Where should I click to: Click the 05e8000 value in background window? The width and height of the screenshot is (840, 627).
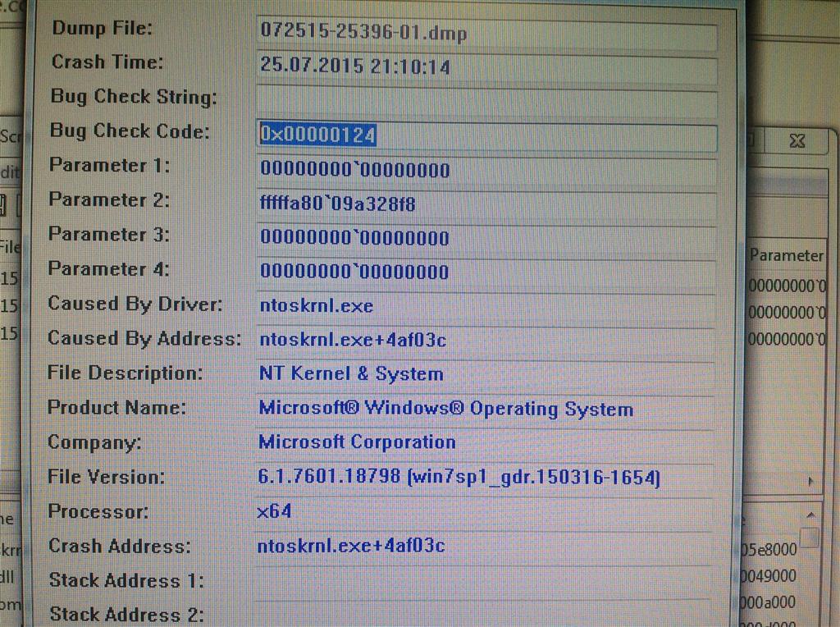(x=768, y=550)
